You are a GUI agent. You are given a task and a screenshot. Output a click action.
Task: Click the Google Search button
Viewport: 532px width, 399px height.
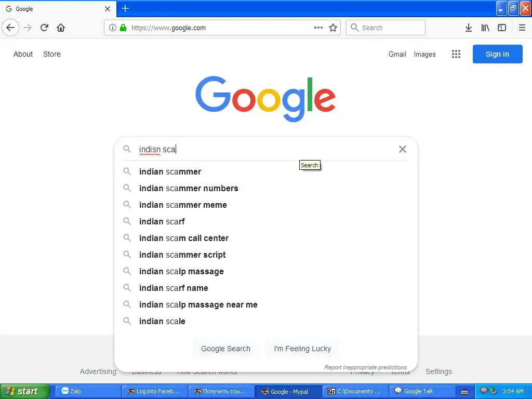tap(225, 349)
